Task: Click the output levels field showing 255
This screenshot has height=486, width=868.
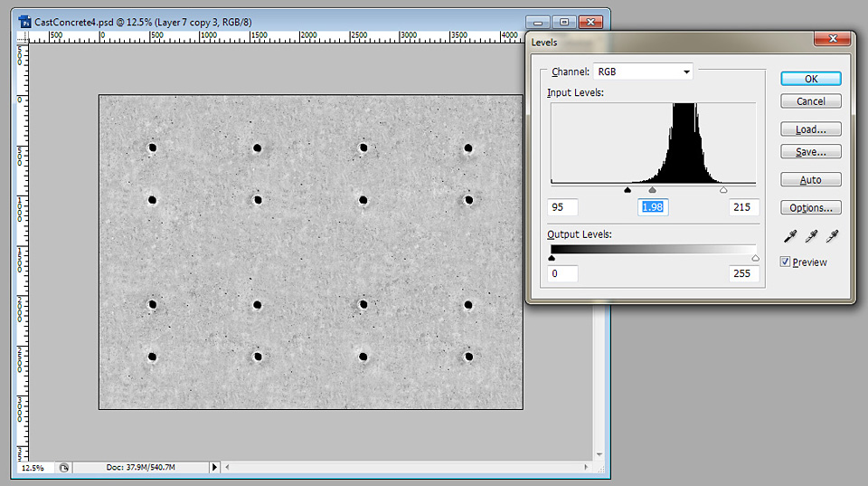Action: pyautogui.click(x=743, y=273)
